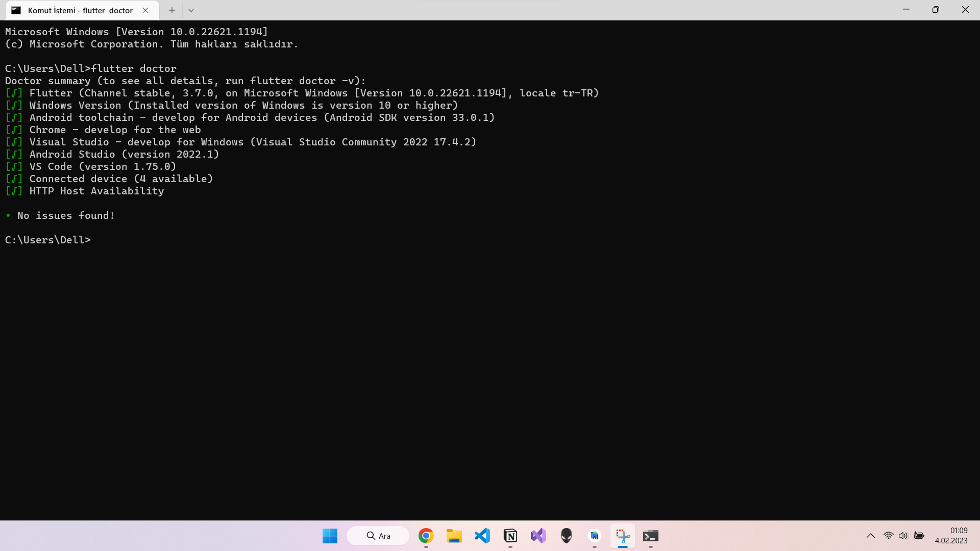Open a new terminal tab
980x551 pixels.
click(x=172, y=10)
